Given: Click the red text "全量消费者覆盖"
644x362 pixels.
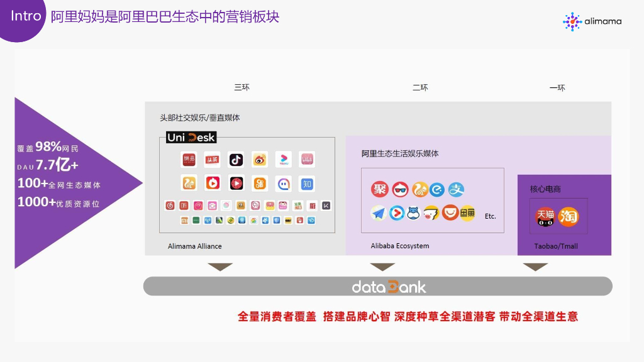Looking at the screenshot, I should tap(277, 317).
